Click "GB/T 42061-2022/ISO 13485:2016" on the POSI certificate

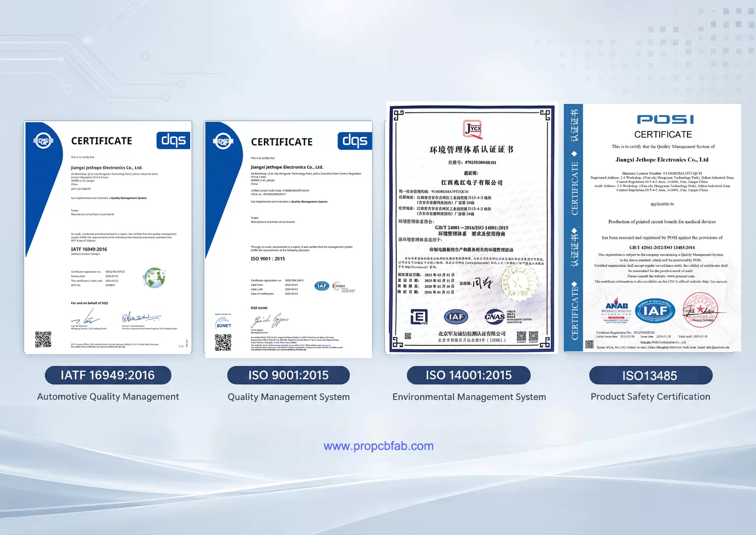(x=662, y=247)
